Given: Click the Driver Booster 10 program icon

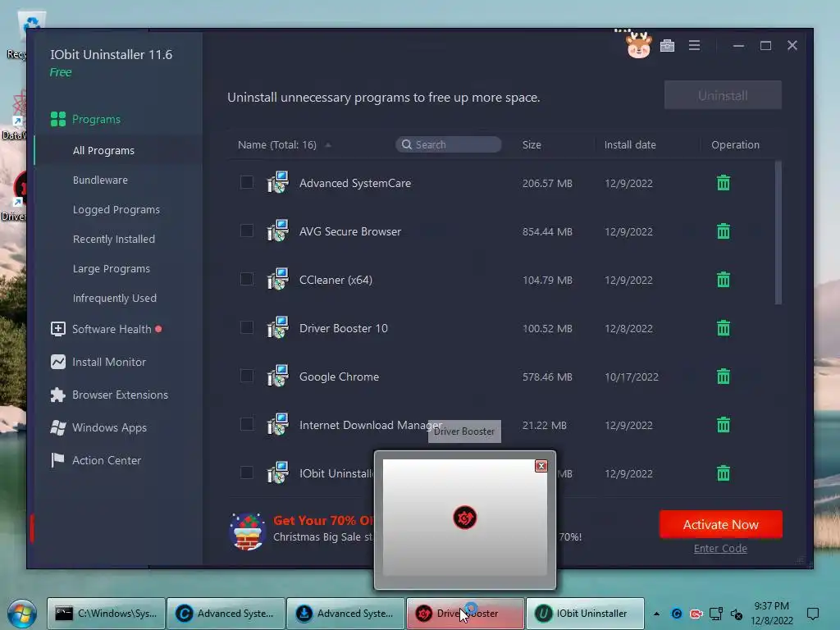Looking at the screenshot, I should pyautogui.click(x=277, y=328).
